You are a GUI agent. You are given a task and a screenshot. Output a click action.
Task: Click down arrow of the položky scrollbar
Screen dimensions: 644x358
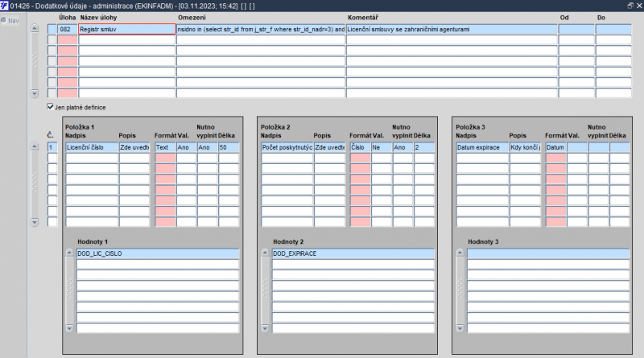click(35, 222)
